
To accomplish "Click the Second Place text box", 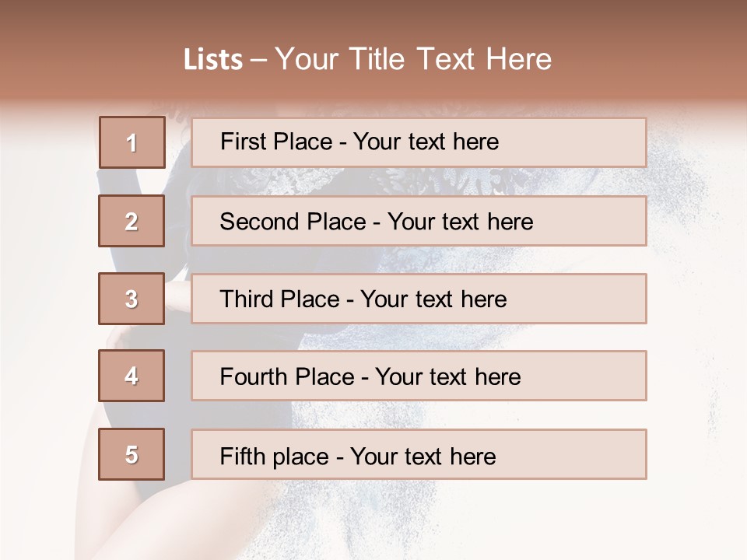I will click(419, 221).
